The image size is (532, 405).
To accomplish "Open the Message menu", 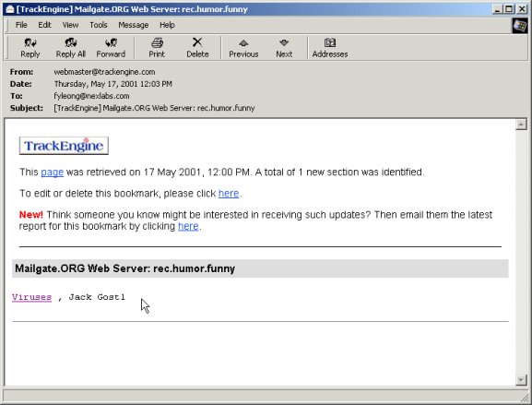I will click(134, 25).
